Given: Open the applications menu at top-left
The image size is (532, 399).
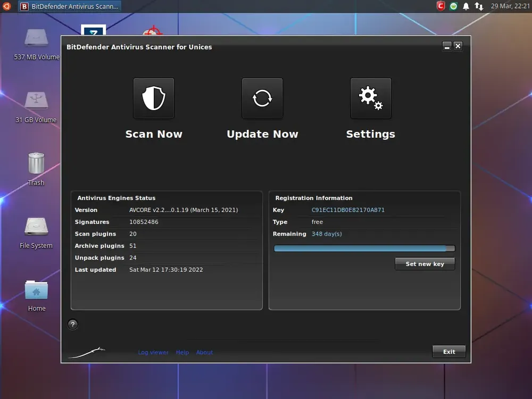Looking at the screenshot, I should click(6, 6).
